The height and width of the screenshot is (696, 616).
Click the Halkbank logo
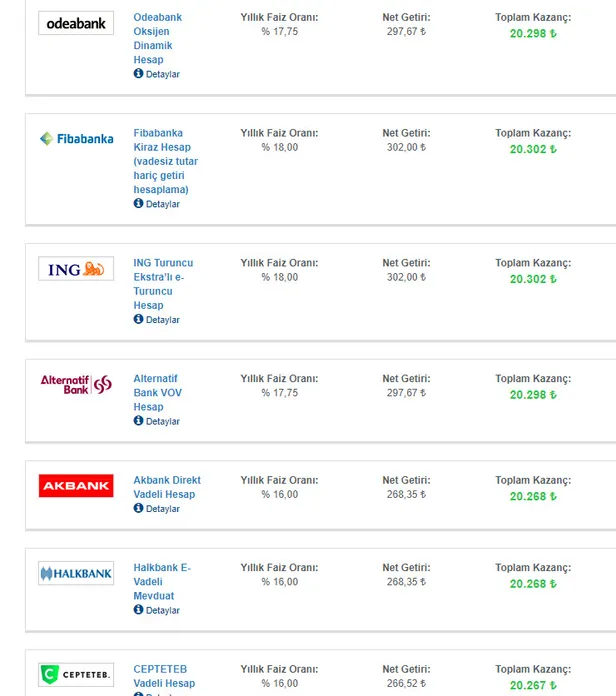(x=76, y=574)
